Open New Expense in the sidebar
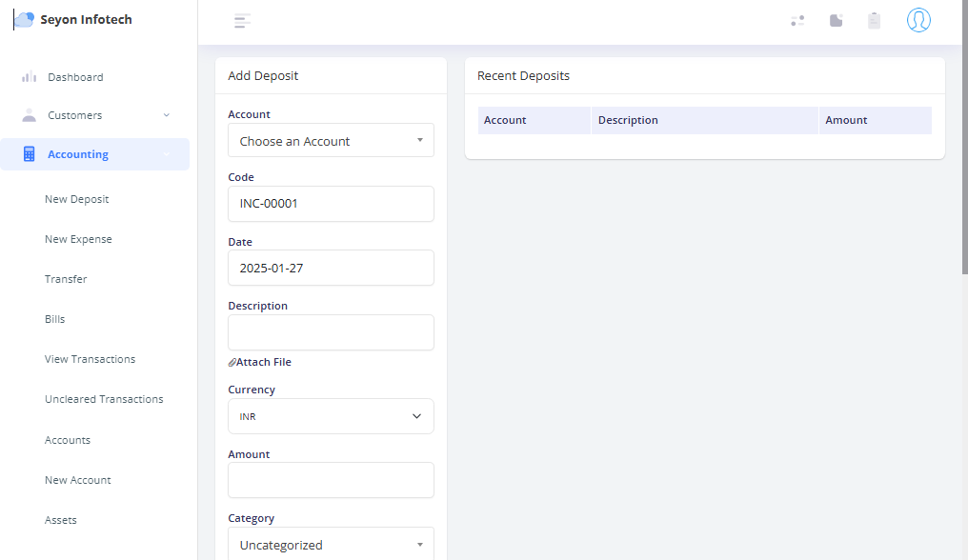The image size is (968, 560). click(78, 239)
